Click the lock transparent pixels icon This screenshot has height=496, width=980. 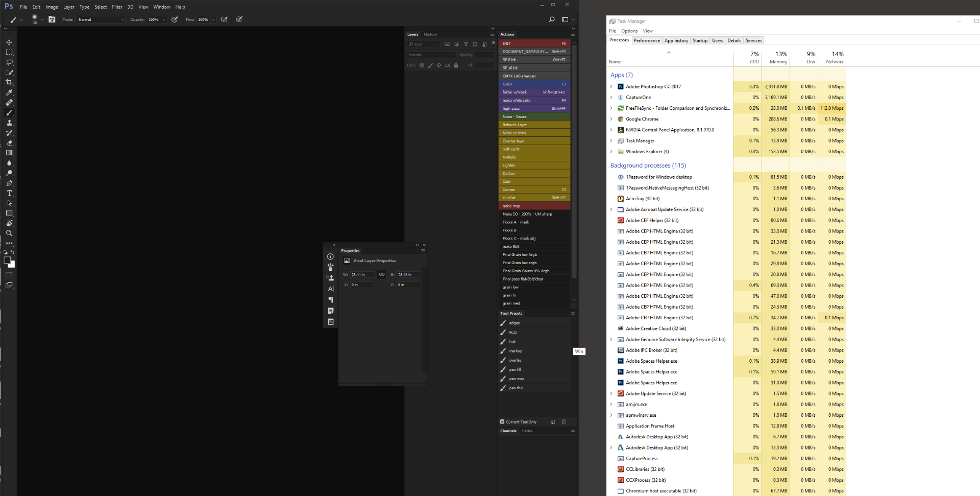point(422,65)
